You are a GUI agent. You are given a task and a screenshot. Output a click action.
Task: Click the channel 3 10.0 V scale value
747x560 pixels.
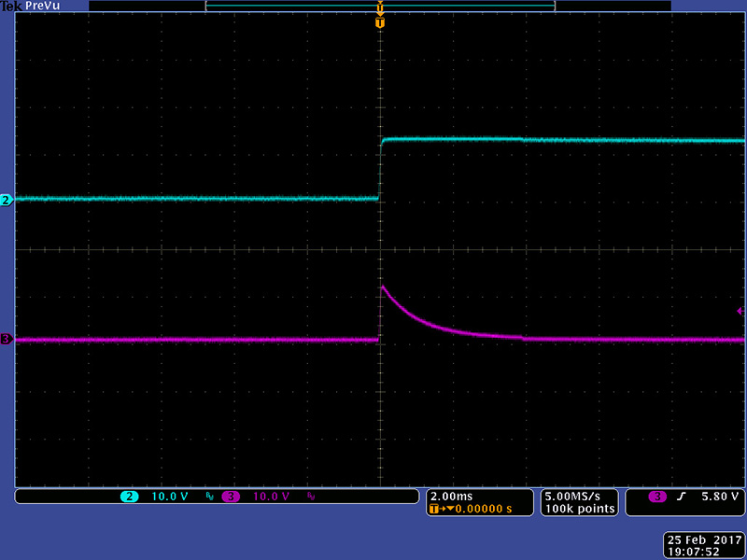[x=271, y=497]
